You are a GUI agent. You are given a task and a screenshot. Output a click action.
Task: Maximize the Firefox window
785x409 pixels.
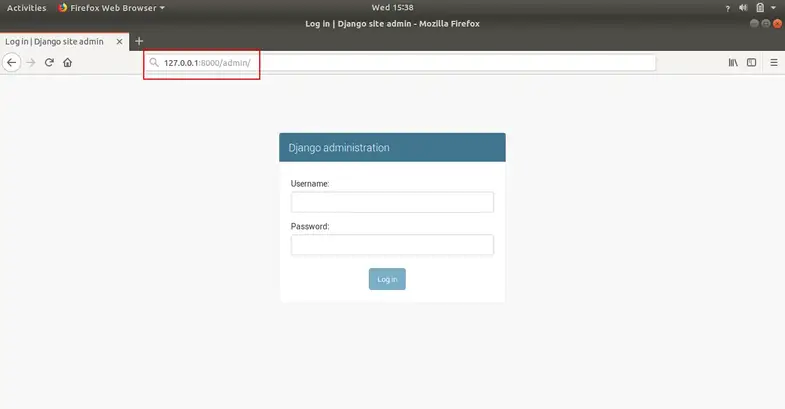[x=765, y=24]
